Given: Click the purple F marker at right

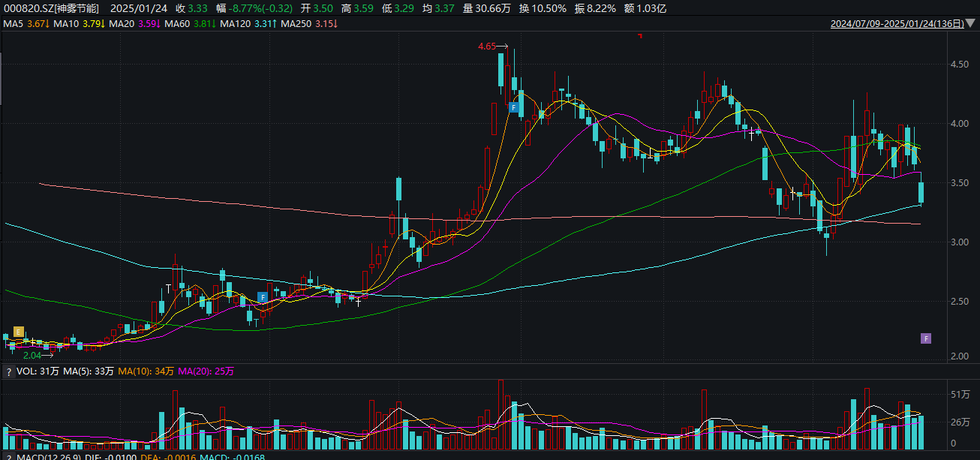Looking at the screenshot, I should [x=926, y=338].
